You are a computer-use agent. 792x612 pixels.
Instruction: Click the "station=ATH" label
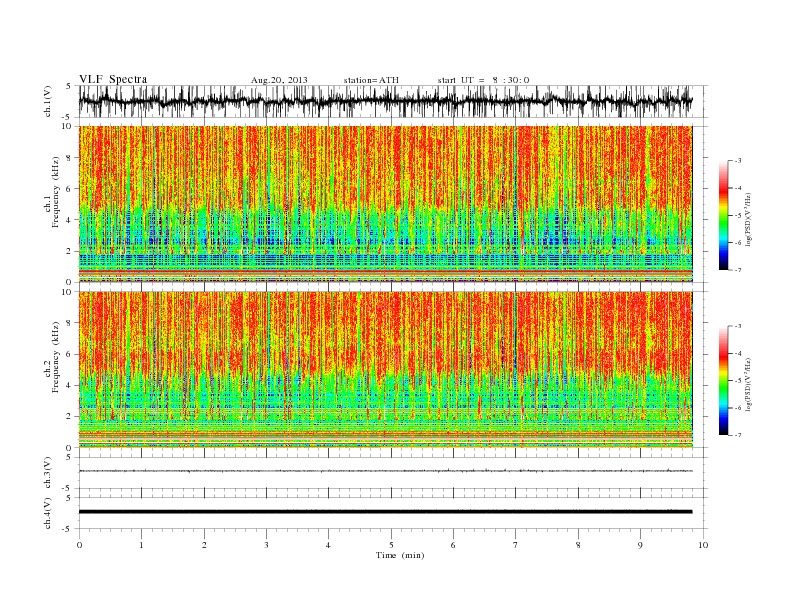pyautogui.click(x=371, y=80)
